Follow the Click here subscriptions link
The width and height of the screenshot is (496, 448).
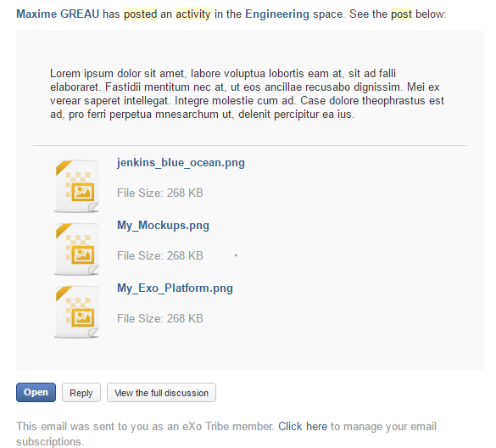[x=303, y=427]
